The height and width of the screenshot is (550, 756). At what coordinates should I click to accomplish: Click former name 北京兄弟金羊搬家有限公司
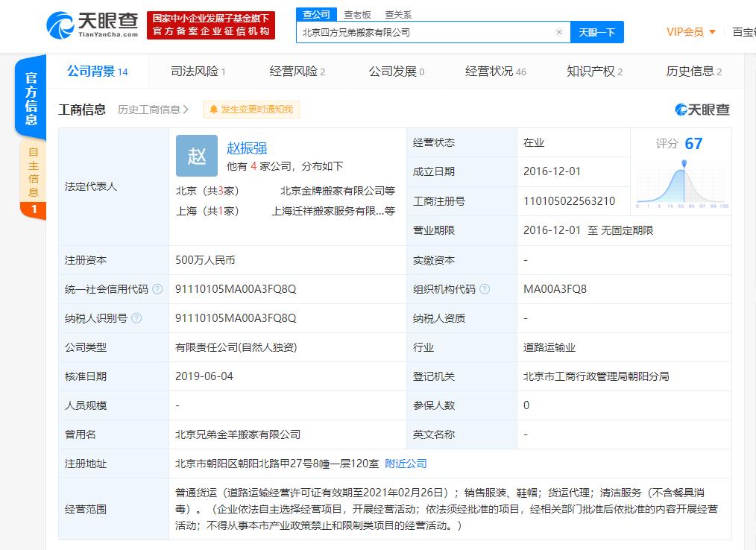coord(238,434)
